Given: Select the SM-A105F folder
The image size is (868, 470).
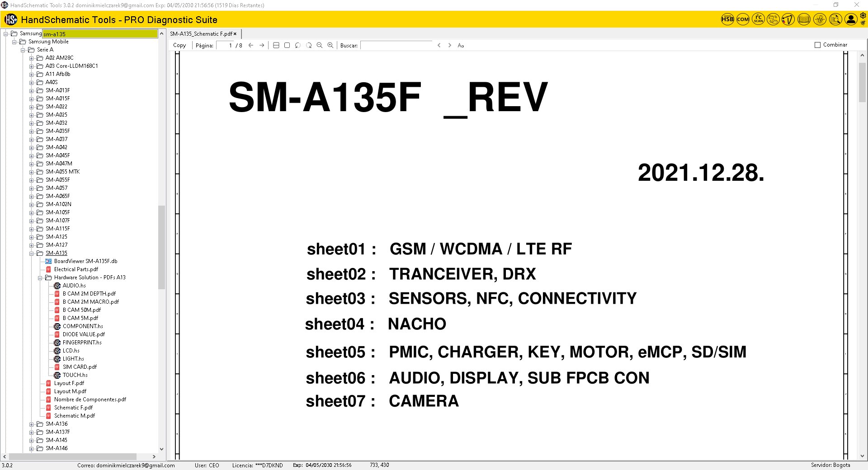Looking at the screenshot, I should (57, 212).
